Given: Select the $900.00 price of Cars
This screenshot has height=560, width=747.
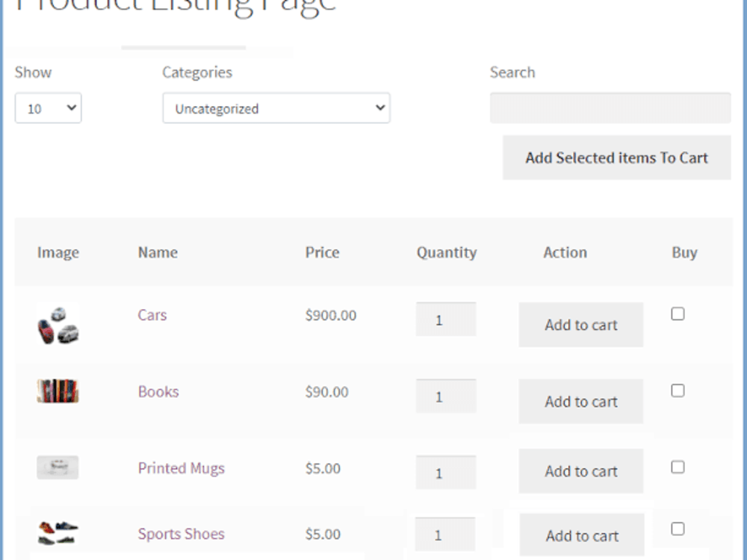Looking at the screenshot, I should click(x=331, y=315).
